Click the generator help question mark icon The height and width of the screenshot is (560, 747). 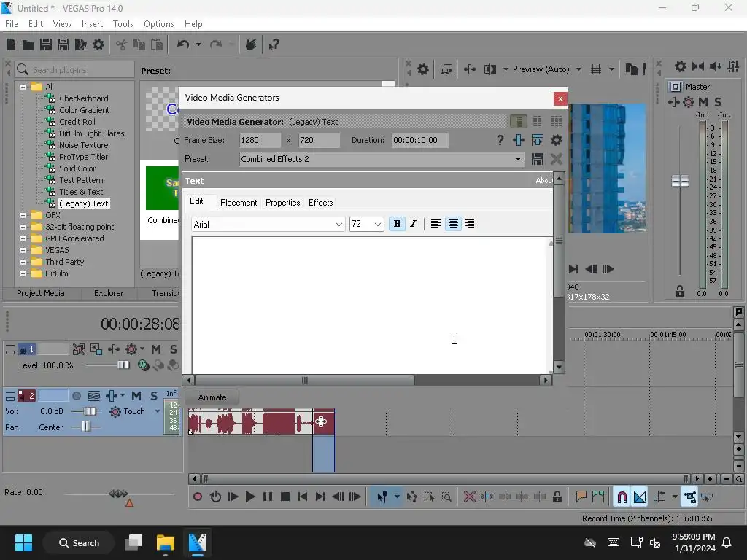pyautogui.click(x=500, y=140)
